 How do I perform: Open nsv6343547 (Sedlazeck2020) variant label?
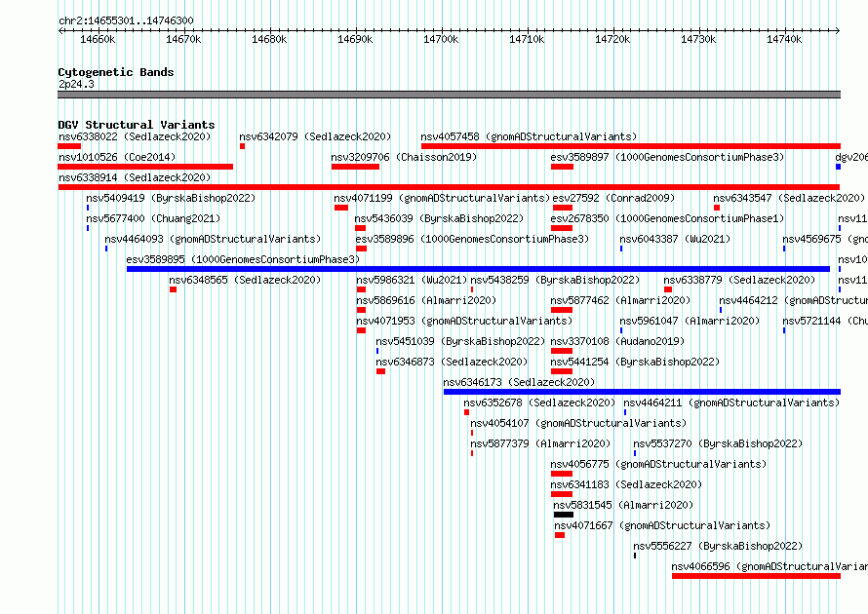pyautogui.click(x=789, y=198)
